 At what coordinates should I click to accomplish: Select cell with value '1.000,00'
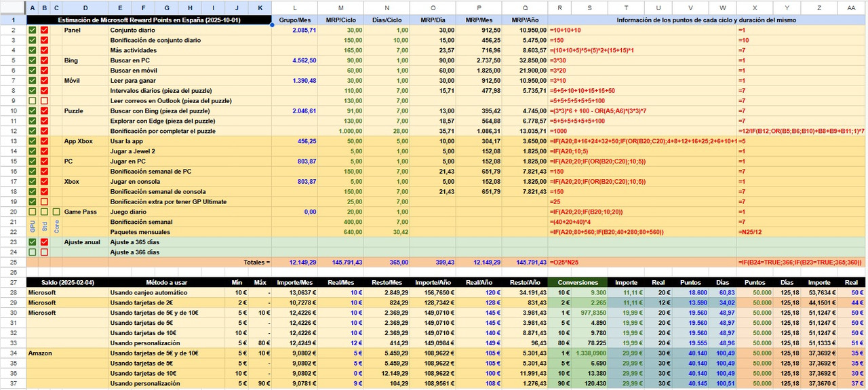(341, 131)
